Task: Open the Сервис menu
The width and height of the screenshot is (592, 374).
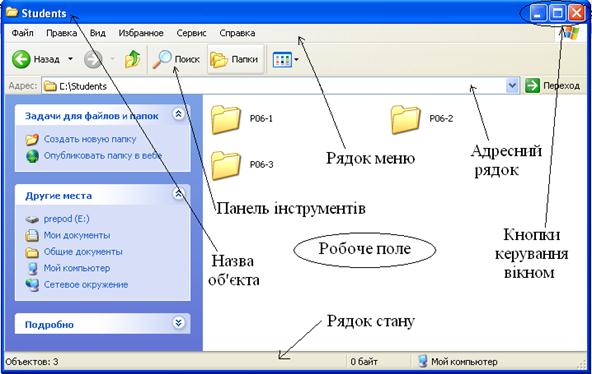Action: click(x=191, y=33)
